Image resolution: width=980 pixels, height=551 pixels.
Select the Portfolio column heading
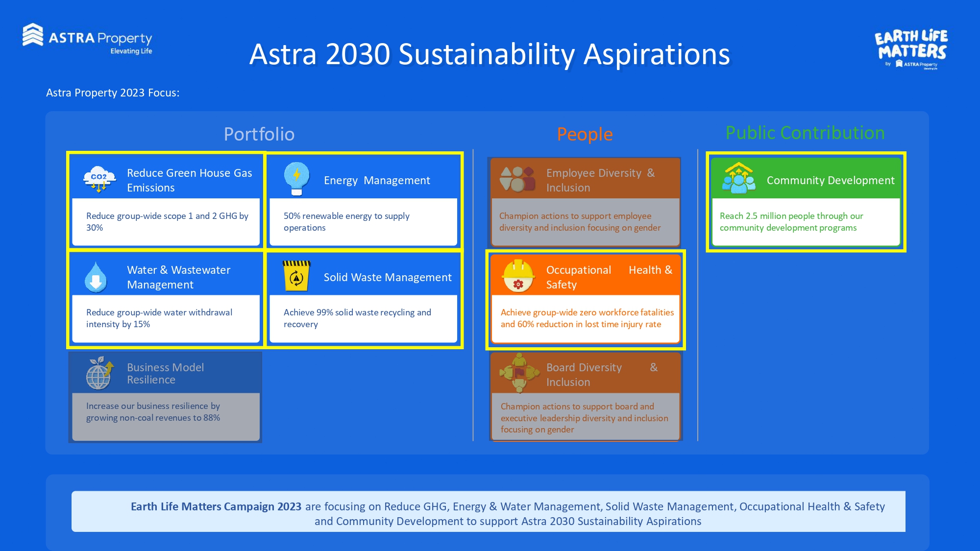259,134
